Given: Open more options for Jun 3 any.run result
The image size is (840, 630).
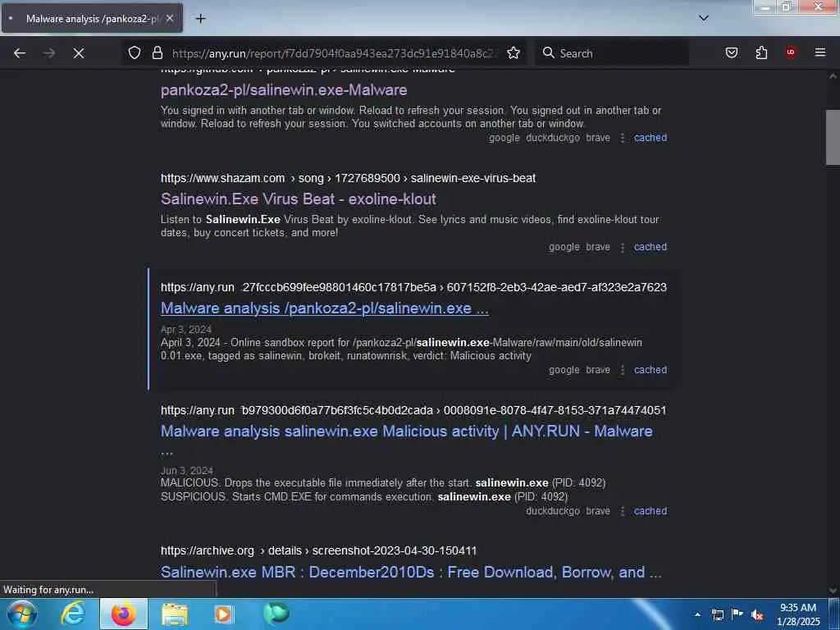Looking at the screenshot, I should (623, 511).
